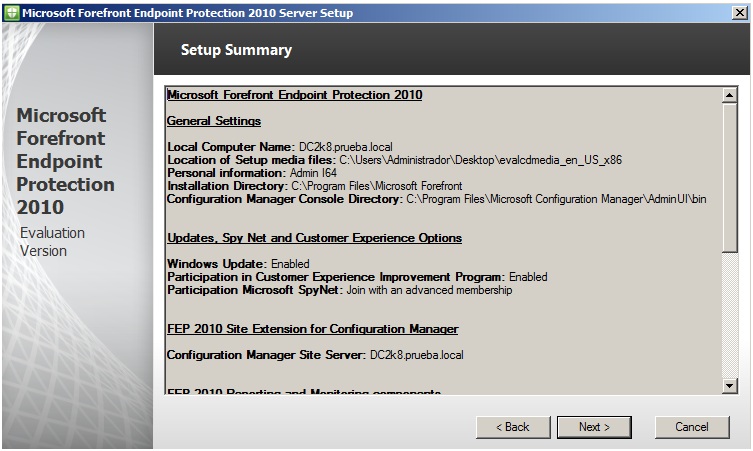753x451 pixels.
Task: Cancel the Forefront setup
Action: coord(692,427)
